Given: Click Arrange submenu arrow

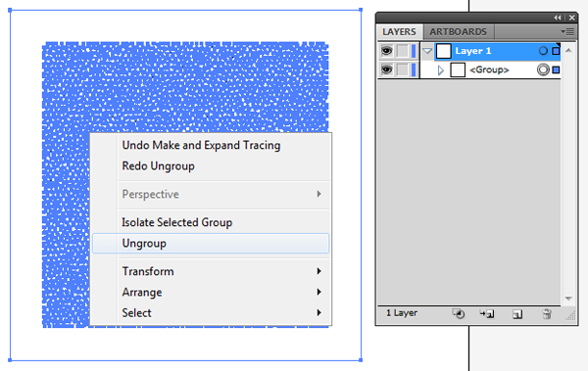Looking at the screenshot, I should (x=319, y=292).
